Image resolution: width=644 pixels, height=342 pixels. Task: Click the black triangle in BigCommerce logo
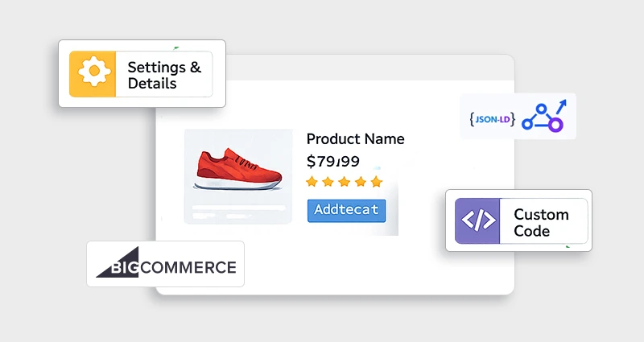[x=109, y=266]
